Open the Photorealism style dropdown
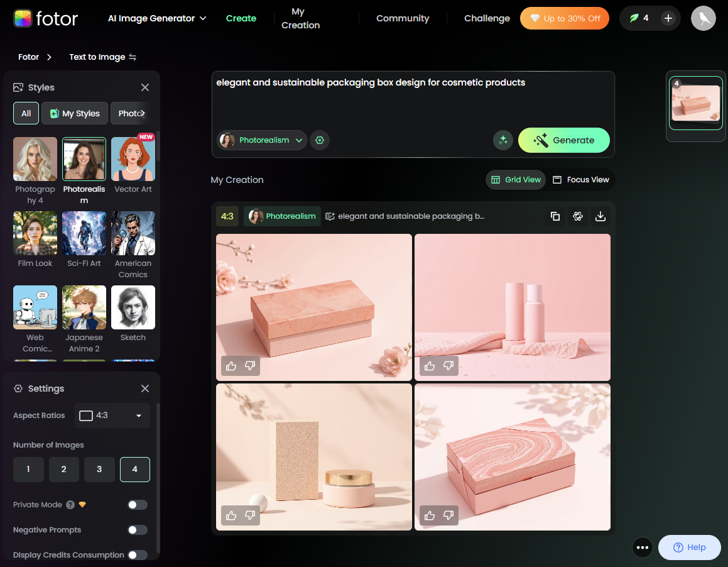The image size is (728, 567). tap(261, 140)
